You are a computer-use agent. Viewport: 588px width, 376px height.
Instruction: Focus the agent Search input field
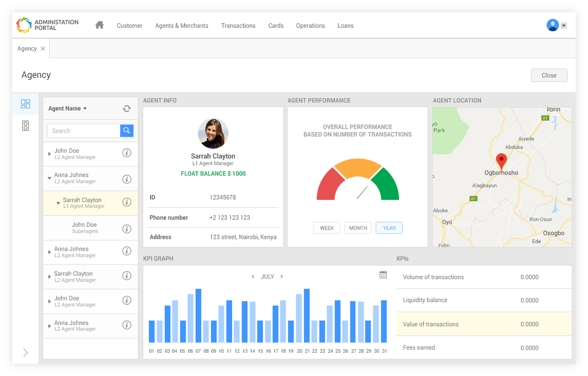coord(83,130)
